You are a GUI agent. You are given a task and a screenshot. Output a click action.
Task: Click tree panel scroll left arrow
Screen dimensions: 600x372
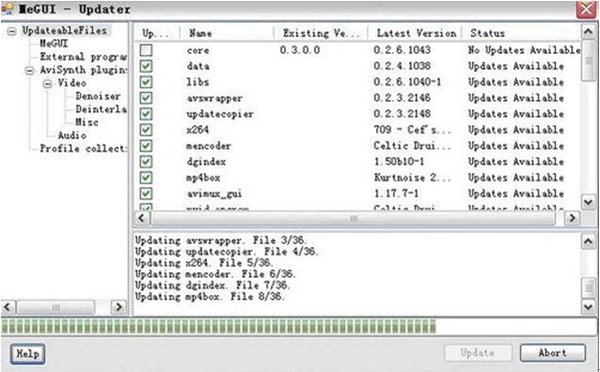click(x=8, y=307)
